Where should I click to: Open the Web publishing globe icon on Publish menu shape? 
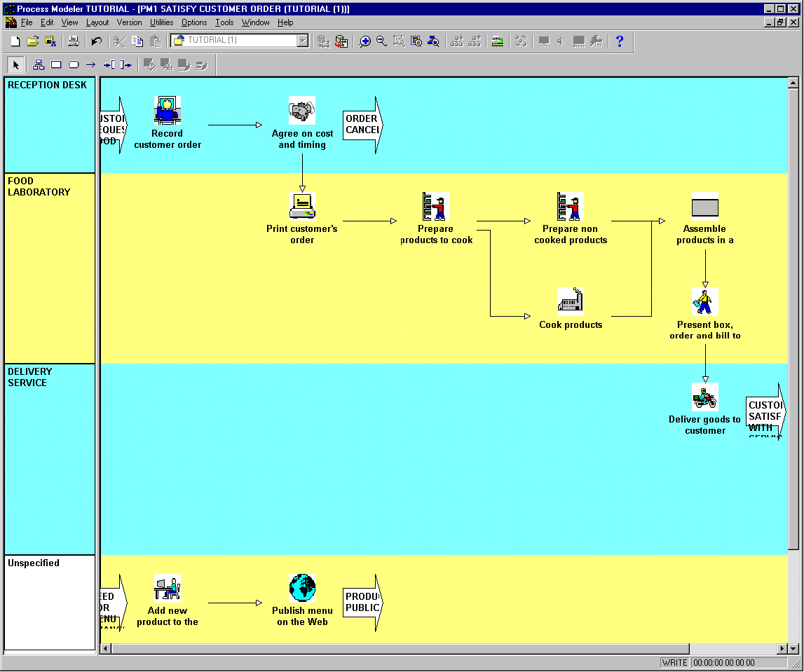point(301,588)
